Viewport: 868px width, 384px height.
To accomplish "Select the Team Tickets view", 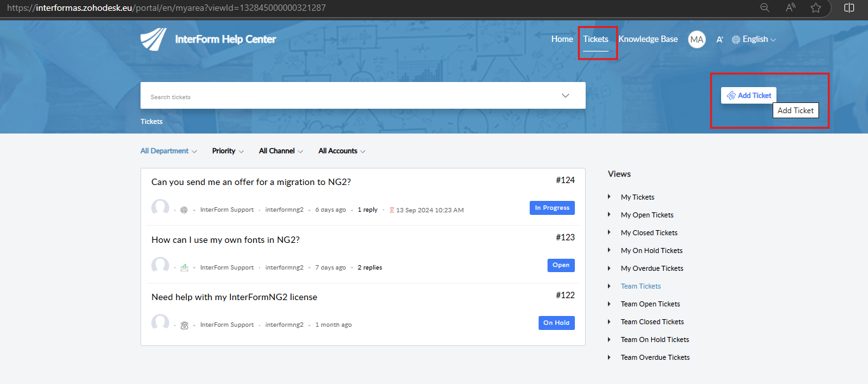I will (641, 286).
